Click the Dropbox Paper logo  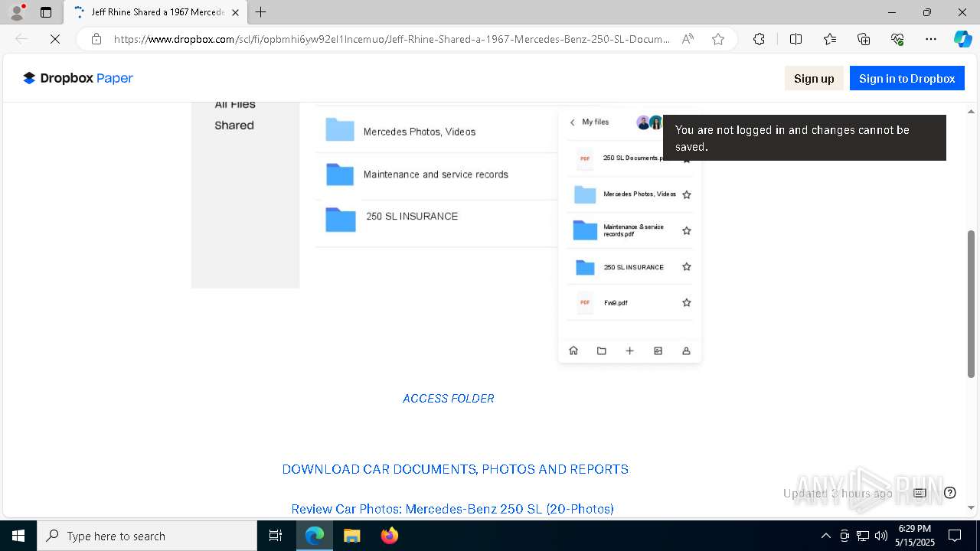(x=78, y=78)
